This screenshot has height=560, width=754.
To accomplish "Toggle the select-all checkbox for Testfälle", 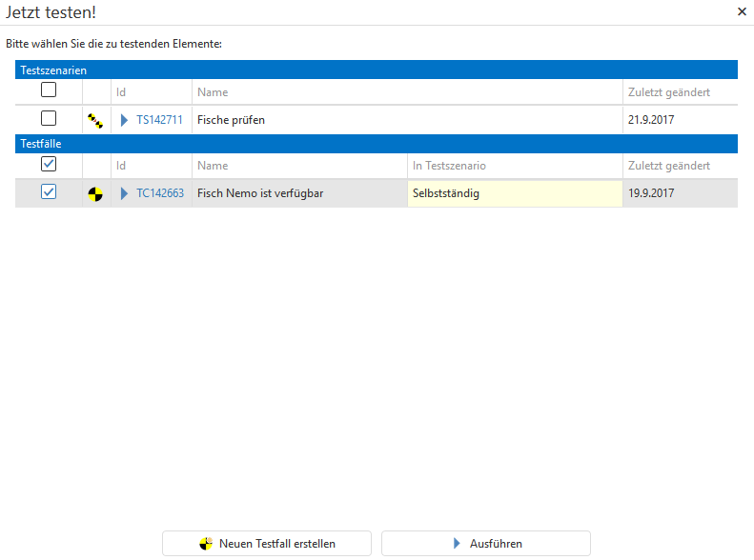I will coord(49,164).
